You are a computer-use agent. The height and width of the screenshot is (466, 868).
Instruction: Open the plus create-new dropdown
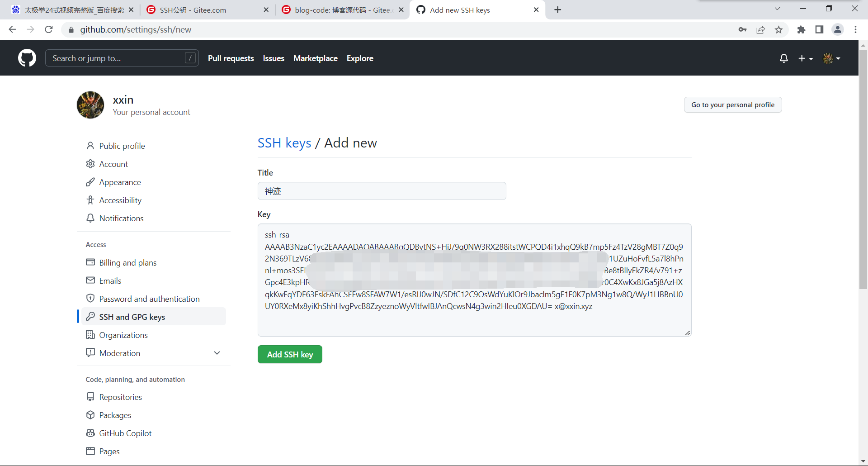[805, 58]
